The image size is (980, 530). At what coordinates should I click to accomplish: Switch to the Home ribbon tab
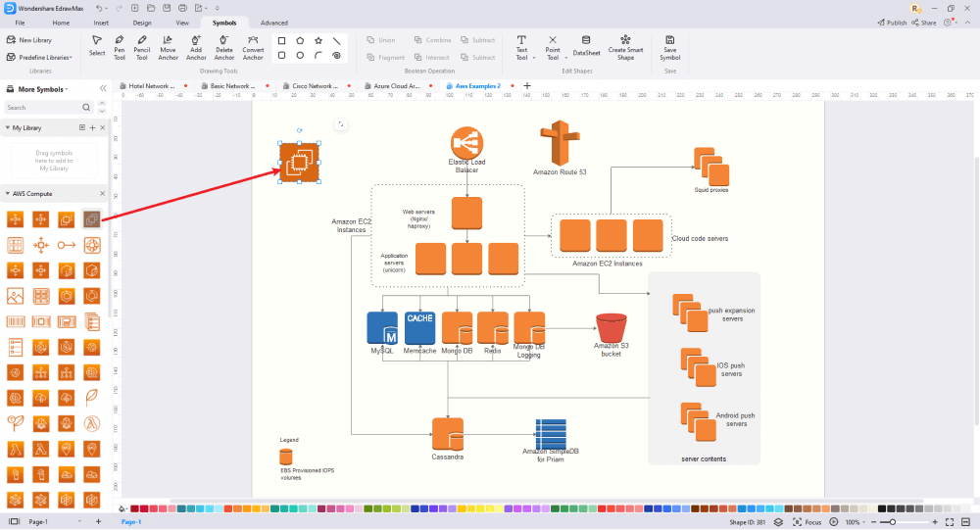(61, 23)
